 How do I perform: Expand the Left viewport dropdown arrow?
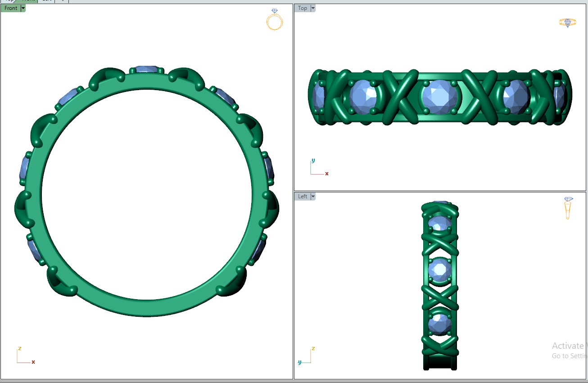point(313,196)
